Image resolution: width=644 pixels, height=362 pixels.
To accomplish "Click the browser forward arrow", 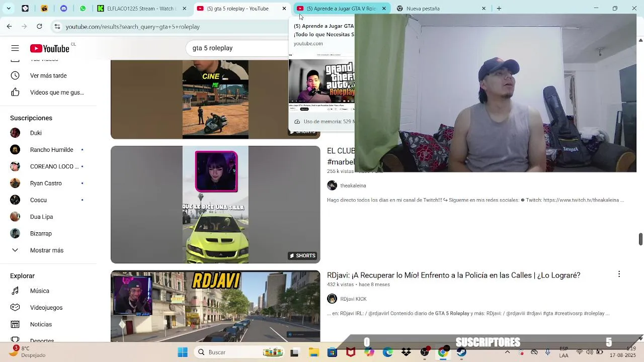I will point(24,26).
